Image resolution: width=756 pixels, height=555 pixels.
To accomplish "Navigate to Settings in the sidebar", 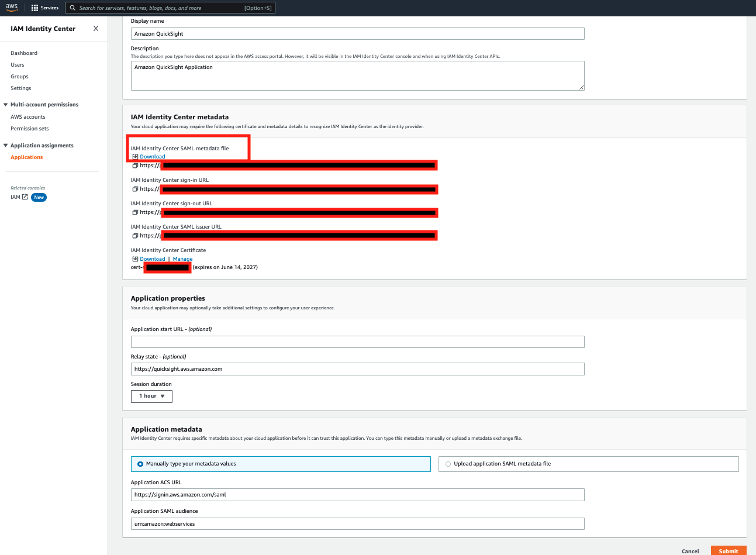I will (x=21, y=88).
